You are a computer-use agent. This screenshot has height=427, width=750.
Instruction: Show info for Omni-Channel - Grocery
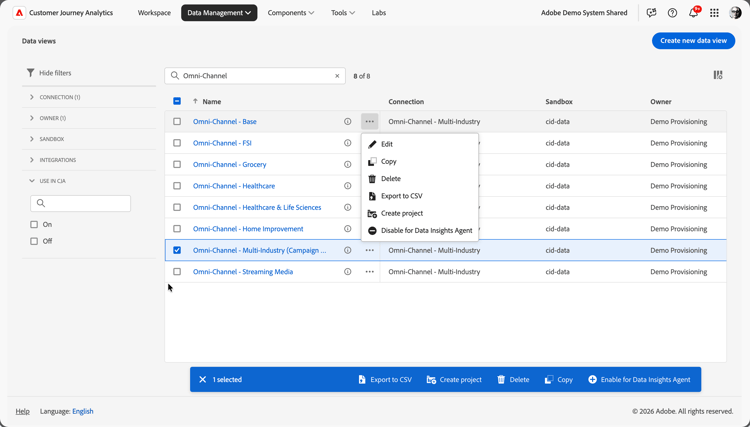tap(348, 164)
